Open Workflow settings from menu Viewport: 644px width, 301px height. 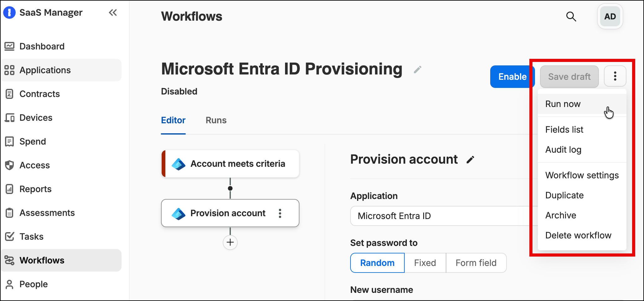582,175
